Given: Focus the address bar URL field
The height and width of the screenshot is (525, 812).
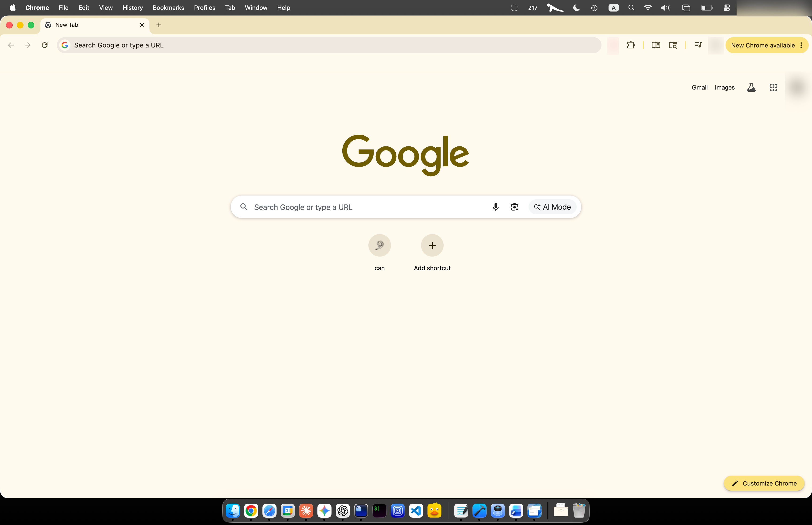Looking at the screenshot, I should (329, 45).
